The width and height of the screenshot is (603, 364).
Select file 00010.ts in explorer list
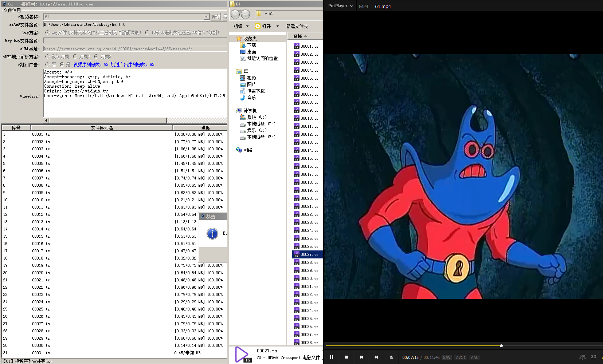(306, 118)
